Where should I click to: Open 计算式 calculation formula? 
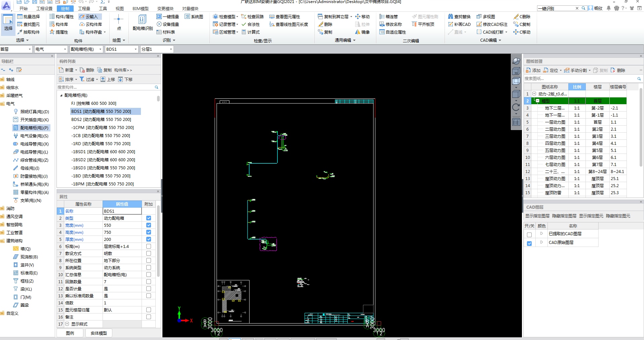(x=251, y=32)
